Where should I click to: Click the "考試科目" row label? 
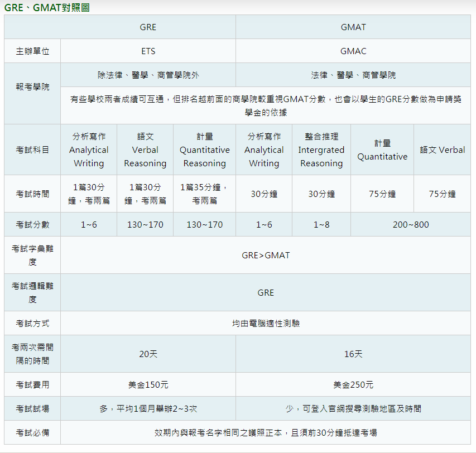pos(32,150)
